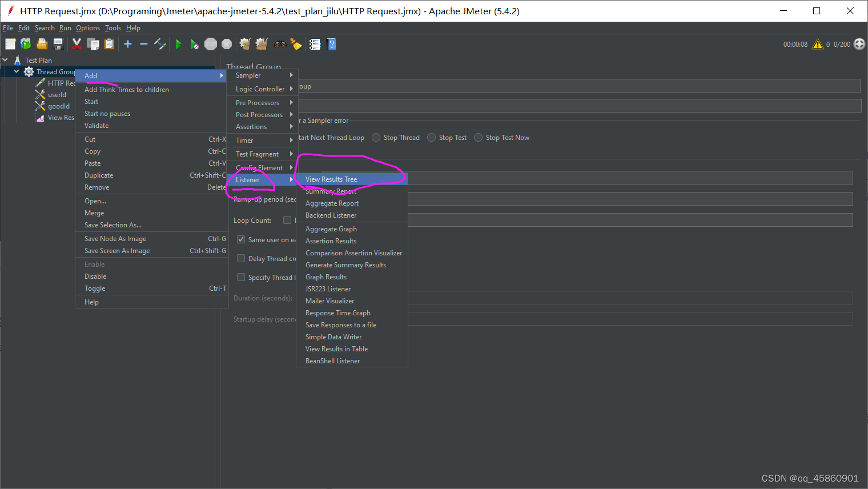The height and width of the screenshot is (489, 868).
Task: Click the Shutdown round X icon
Action: tap(227, 44)
